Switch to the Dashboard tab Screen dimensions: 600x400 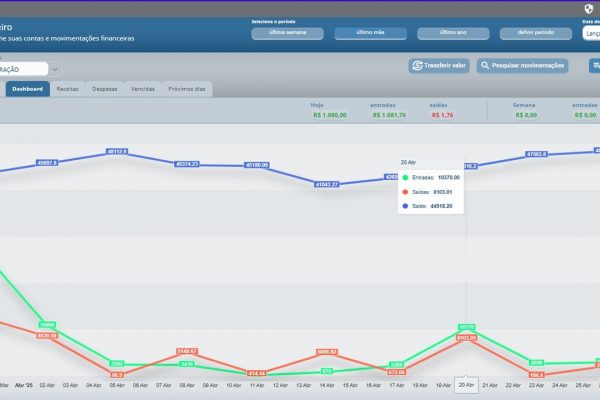[28, 89]
